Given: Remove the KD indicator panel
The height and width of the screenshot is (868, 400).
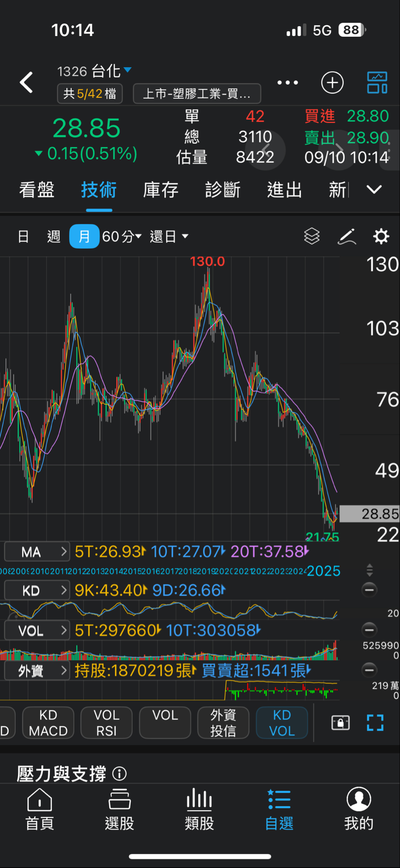Looking at the screenshot, I should point(369,590).
